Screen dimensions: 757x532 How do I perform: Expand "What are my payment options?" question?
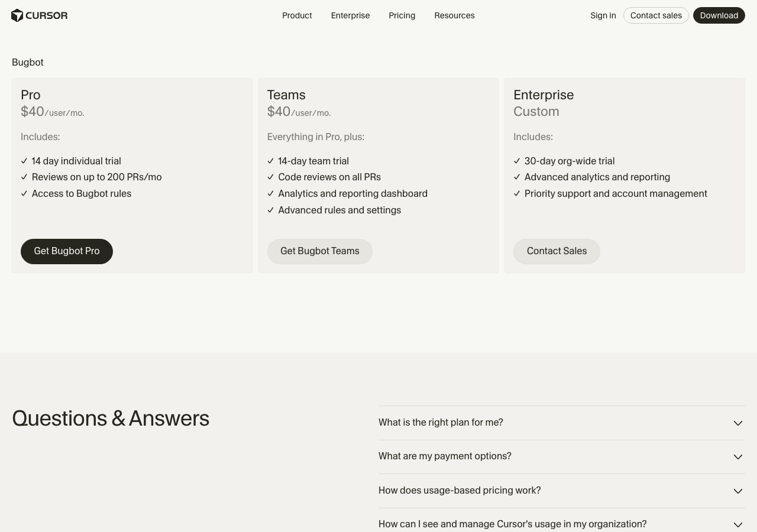point(445,456)
